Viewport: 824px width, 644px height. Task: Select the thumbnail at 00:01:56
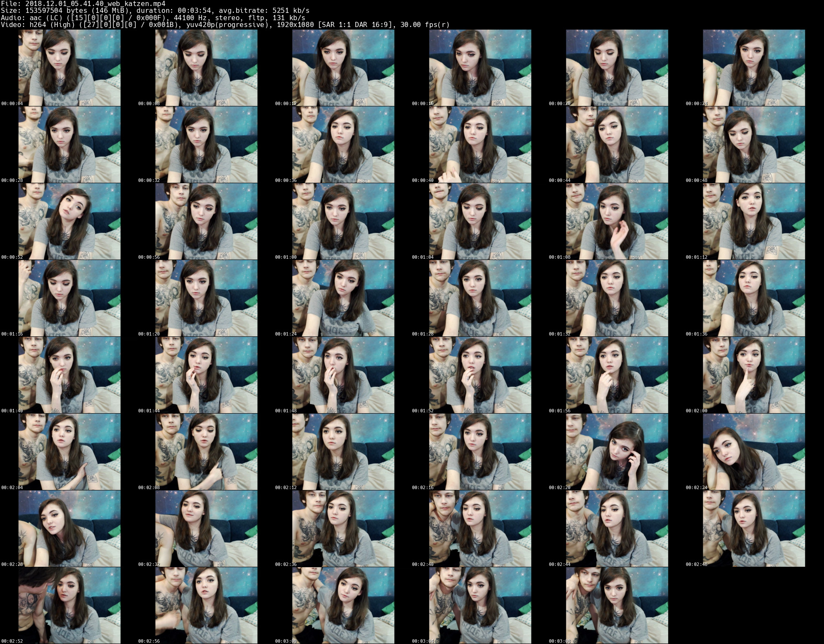point(617,375)
